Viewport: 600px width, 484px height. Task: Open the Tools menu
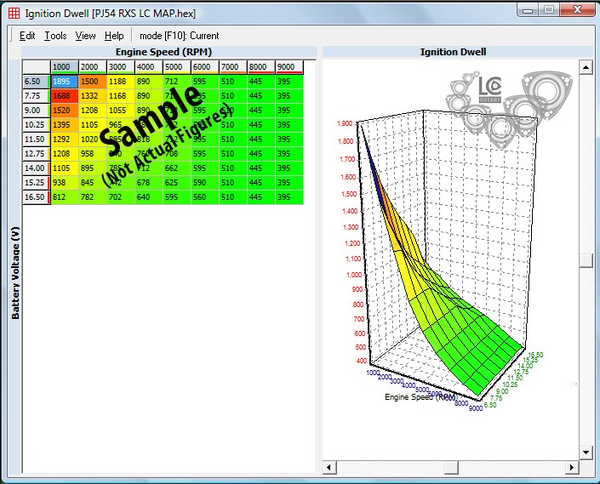pos(55,36)
